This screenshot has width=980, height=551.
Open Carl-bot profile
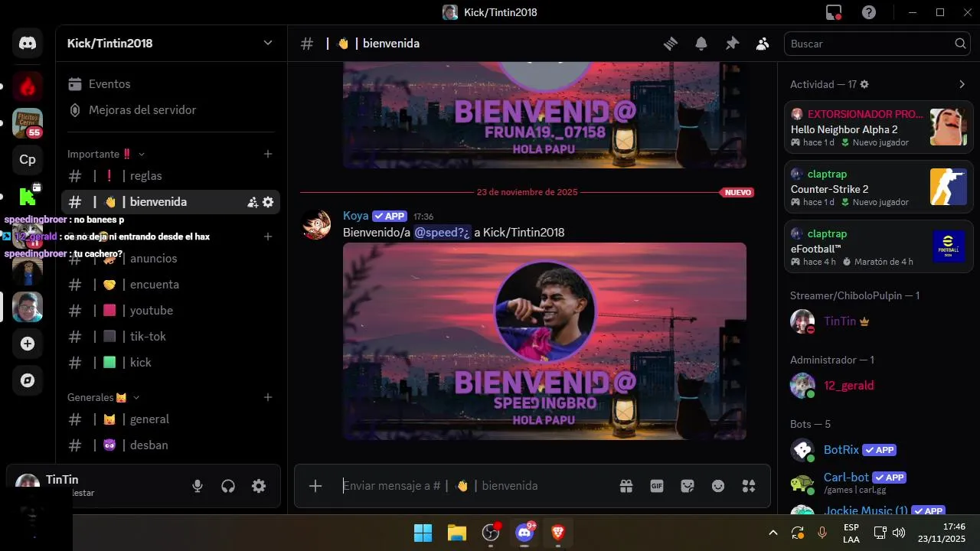point(878,482)
